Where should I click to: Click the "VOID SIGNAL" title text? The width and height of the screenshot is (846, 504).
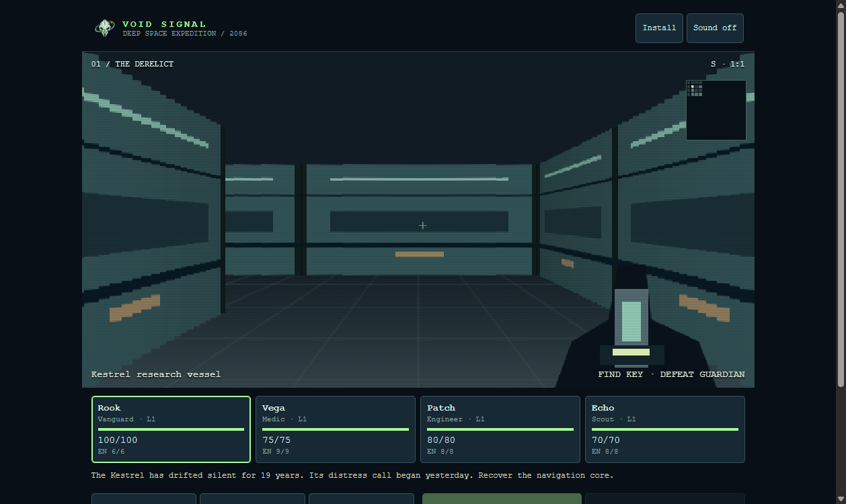click(x=164, y=24)
